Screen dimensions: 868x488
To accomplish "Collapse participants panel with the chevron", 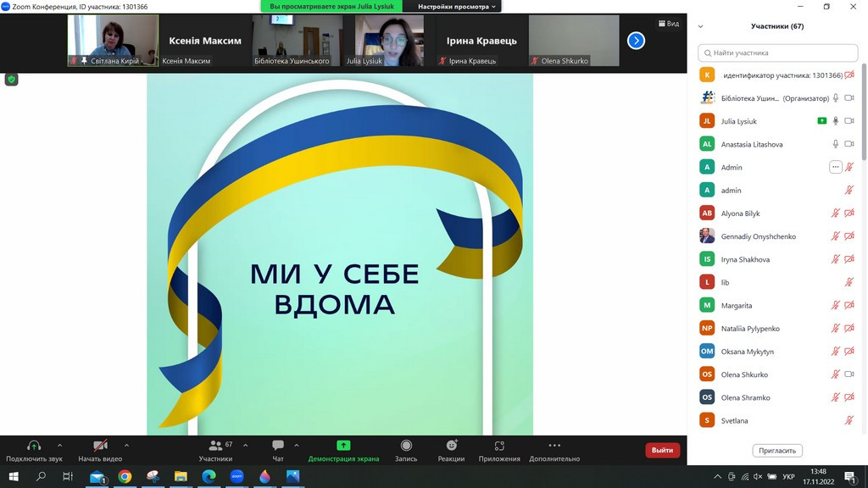I will click(700, 26).
